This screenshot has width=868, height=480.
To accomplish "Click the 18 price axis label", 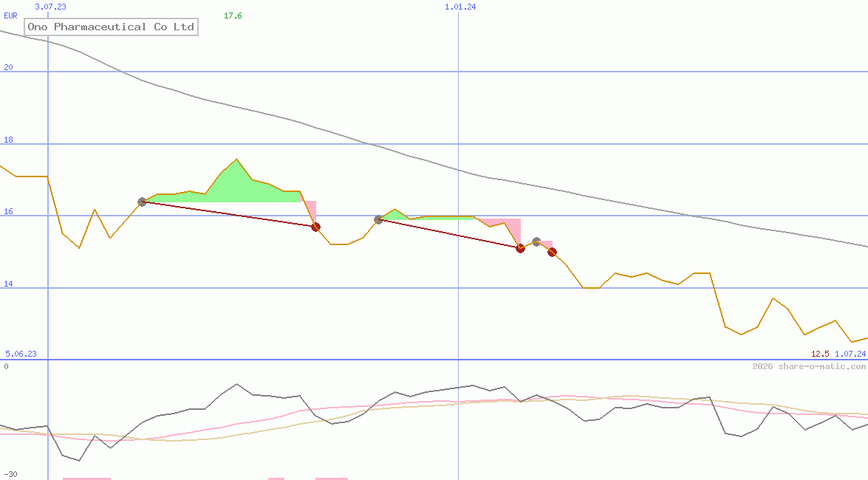I will (8, 140).
